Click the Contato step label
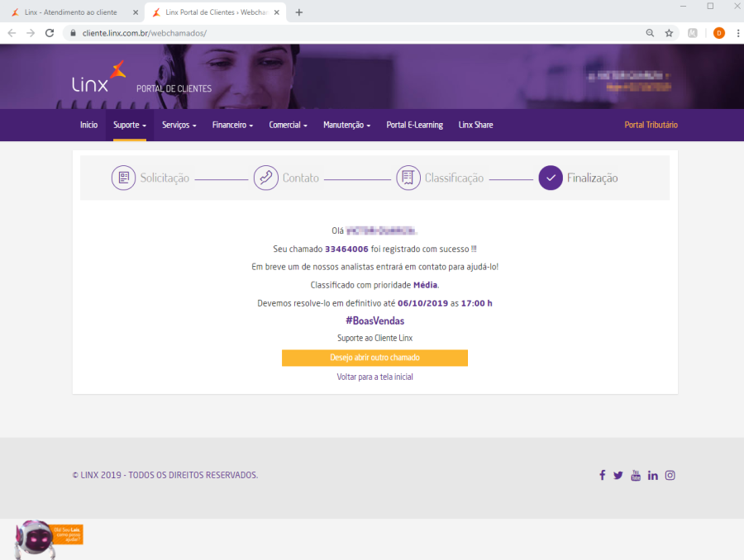744x560 pixels. point(301,178)
